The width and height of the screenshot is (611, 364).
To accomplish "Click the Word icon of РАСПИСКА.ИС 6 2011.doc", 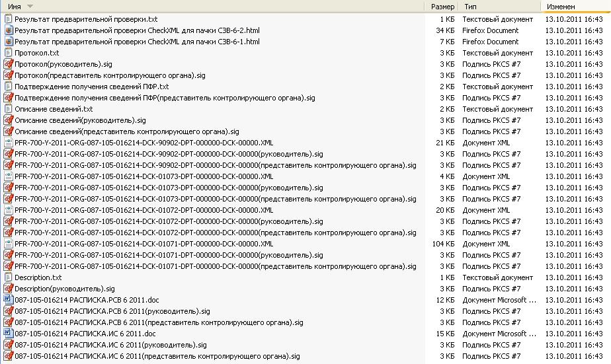I will (8, 334).
